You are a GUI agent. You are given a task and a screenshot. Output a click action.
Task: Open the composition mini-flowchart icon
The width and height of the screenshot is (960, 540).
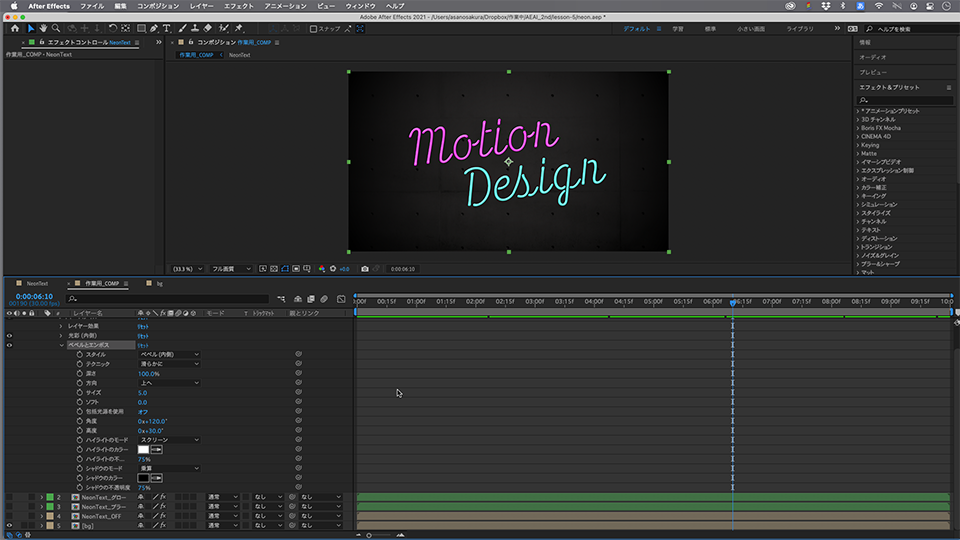281,299
